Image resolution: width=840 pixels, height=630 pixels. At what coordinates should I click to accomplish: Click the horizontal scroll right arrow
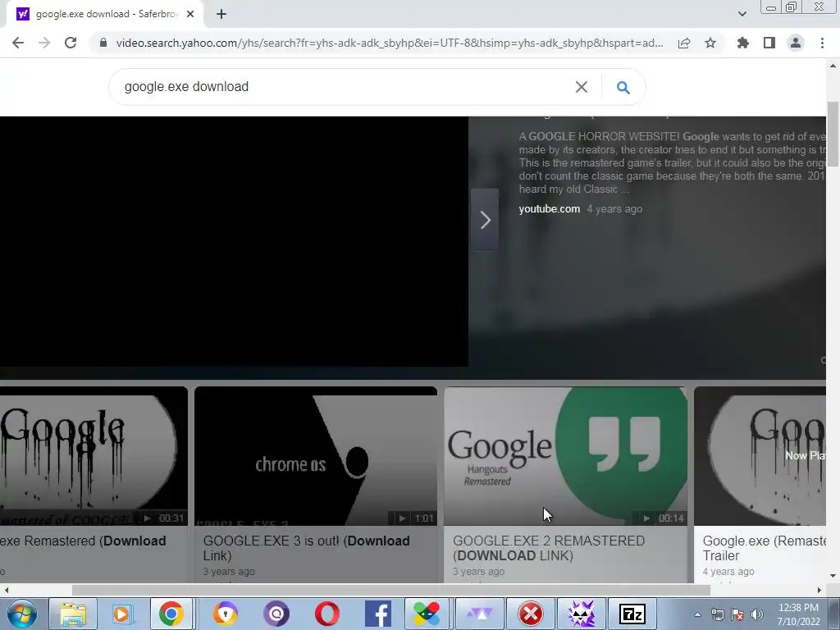819,590
